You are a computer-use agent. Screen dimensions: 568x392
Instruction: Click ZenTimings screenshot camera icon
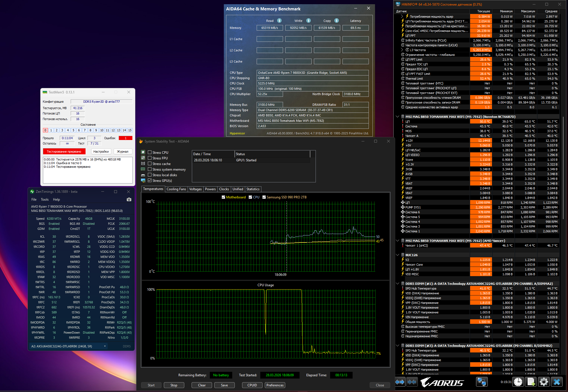(x=129, y=200)
